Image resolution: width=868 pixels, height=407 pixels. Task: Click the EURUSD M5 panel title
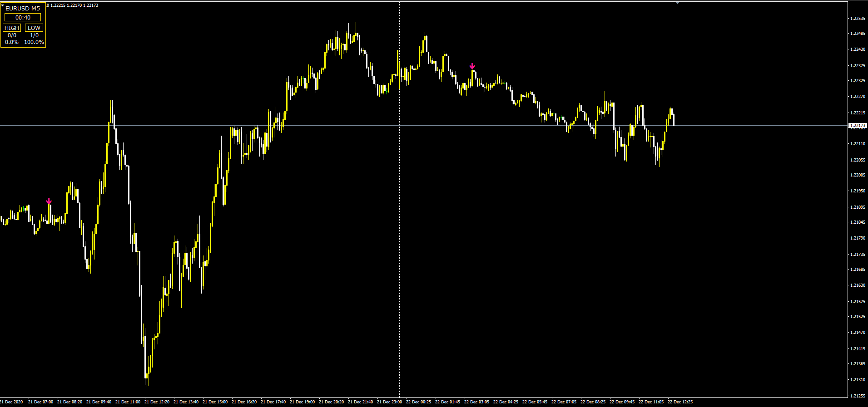click(x=23, y=8)
